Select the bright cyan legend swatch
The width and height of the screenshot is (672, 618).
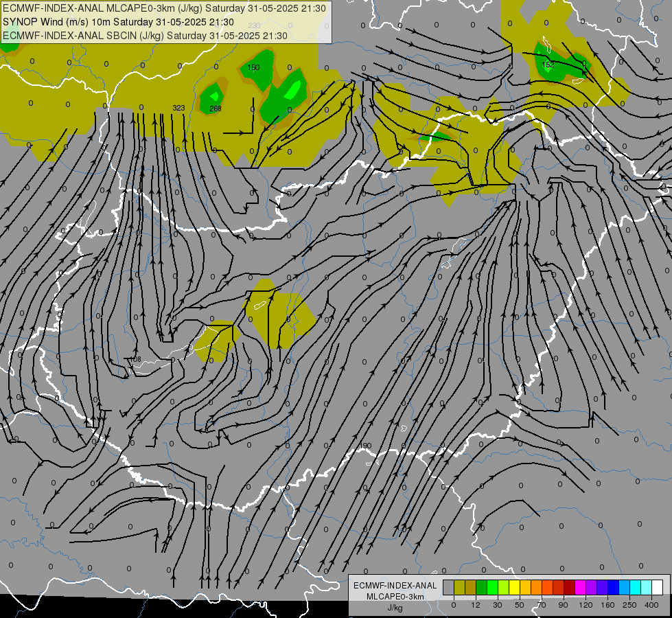[x=636, y=587]
